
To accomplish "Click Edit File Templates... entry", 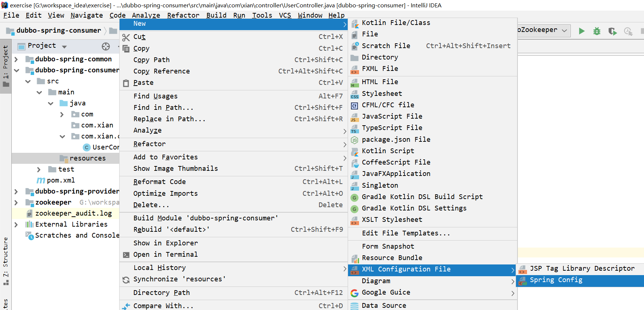I will click(x=406, y=233).
